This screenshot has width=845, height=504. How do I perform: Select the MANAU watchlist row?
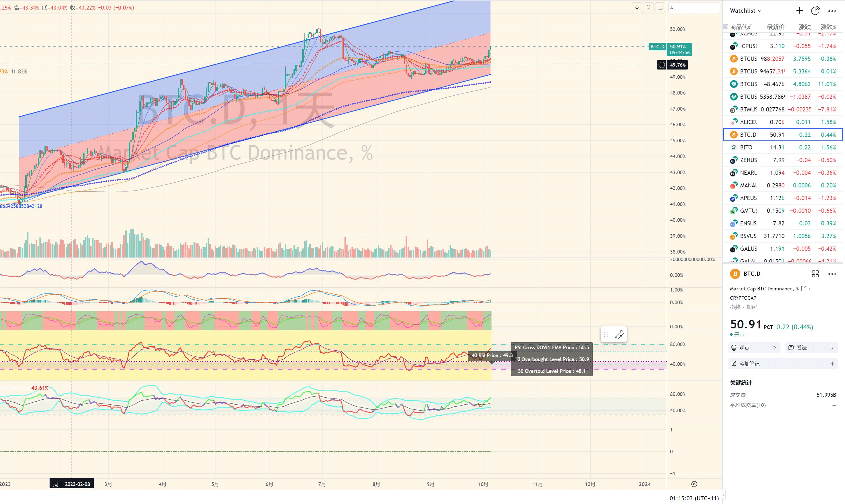[783, 185]
